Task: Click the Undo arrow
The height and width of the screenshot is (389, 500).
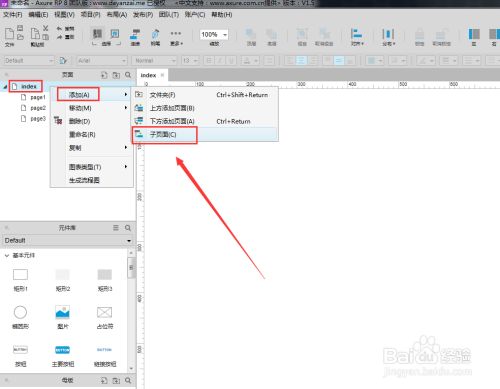Action: (59, 29)
